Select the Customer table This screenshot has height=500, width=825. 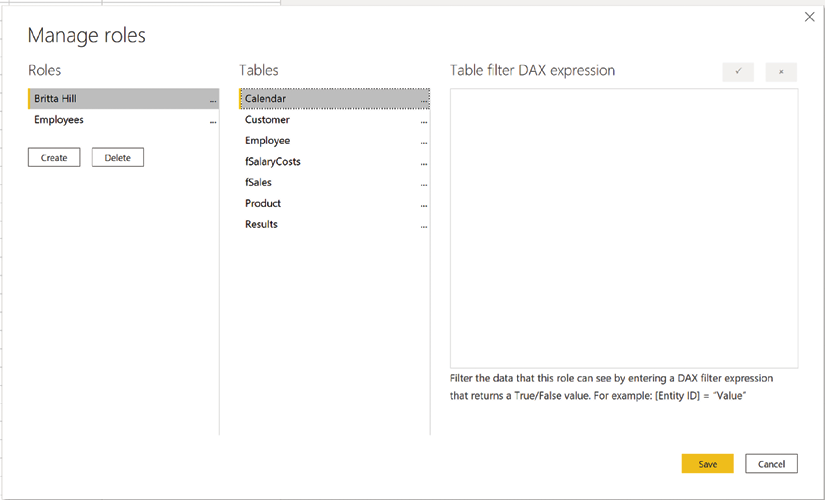pos(335,119)
